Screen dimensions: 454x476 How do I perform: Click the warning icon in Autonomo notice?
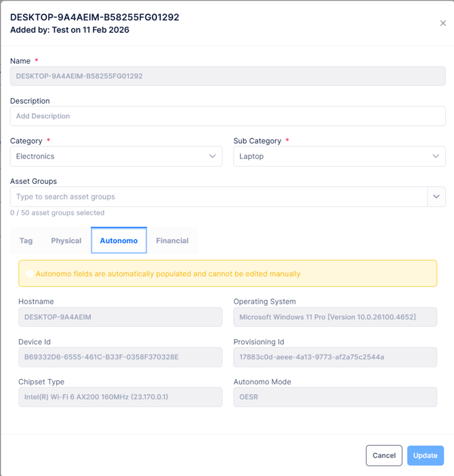click(29, 274)
